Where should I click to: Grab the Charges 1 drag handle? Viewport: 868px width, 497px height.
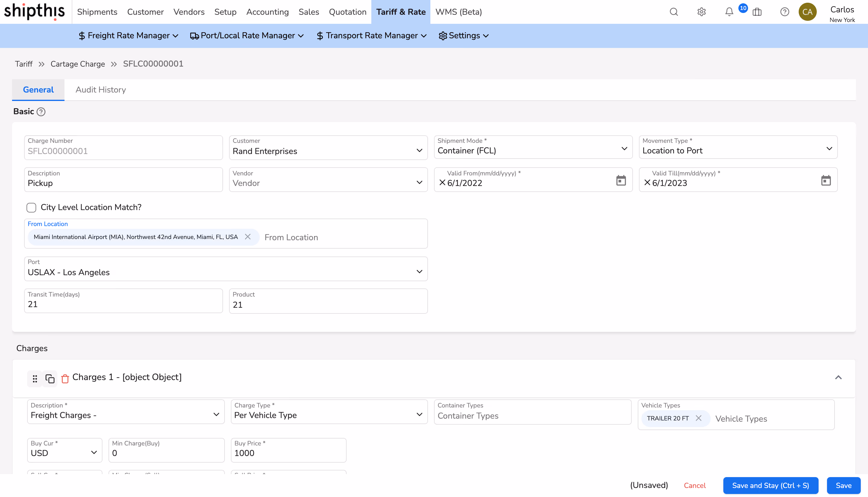[x=35, y=379]
